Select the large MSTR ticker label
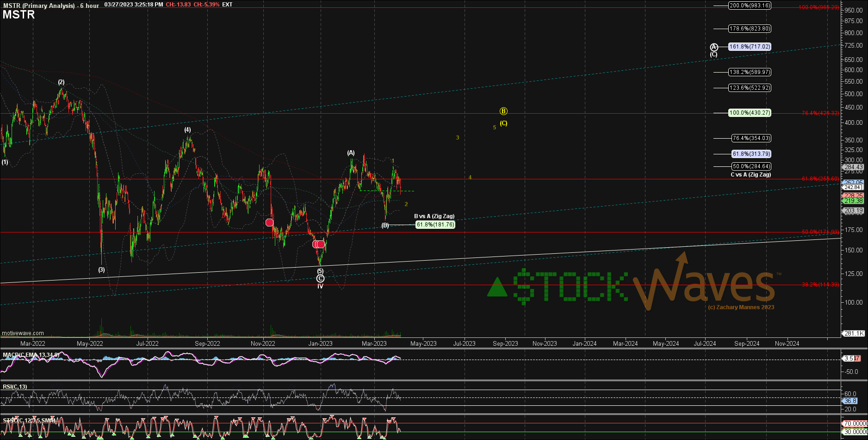 click(x=19, y=15)
